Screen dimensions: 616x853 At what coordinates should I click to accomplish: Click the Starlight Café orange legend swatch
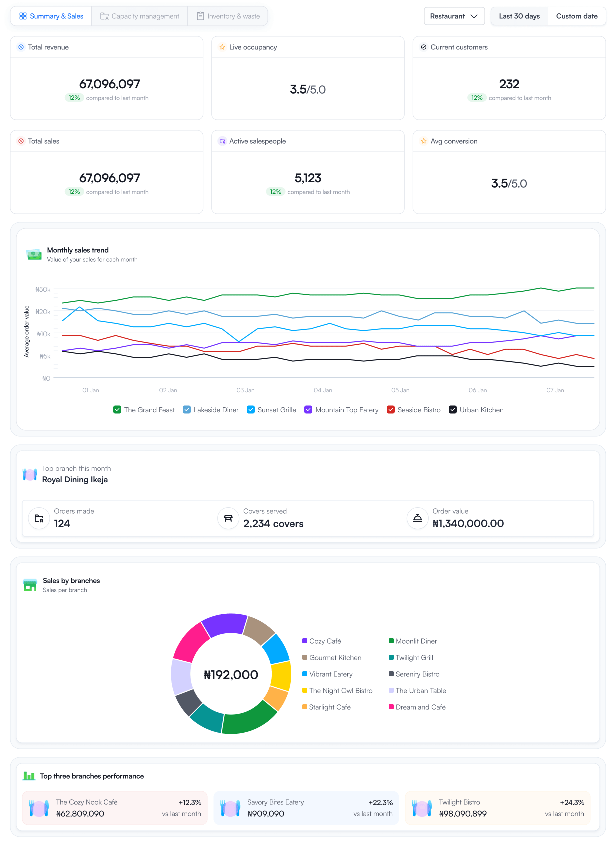(x=304, y=707)
